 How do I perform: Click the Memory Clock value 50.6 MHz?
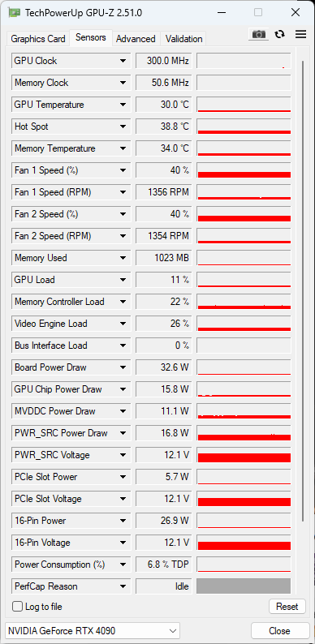click(164, 83)
